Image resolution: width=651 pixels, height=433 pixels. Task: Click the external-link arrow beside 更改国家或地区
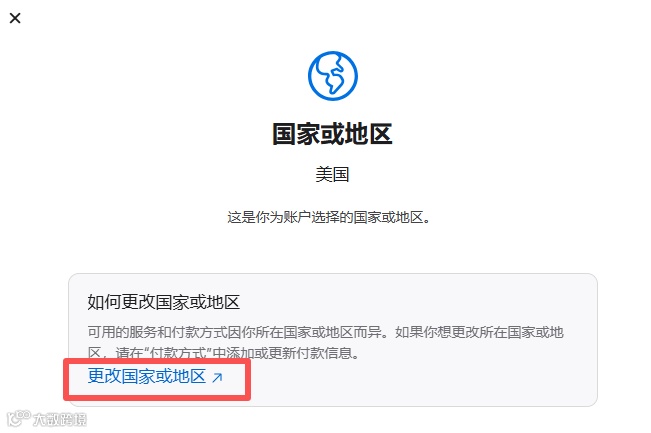click(218, 377)
